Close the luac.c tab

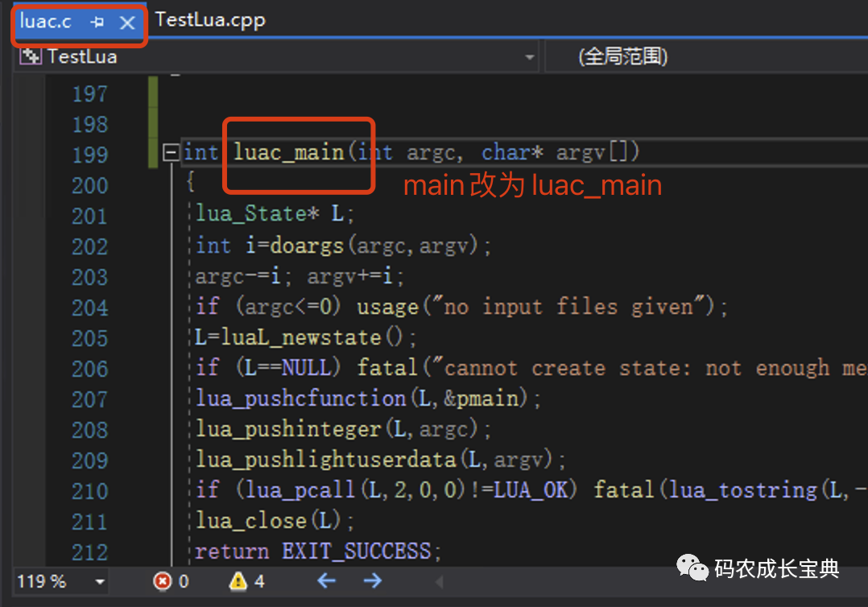(127, 22)
